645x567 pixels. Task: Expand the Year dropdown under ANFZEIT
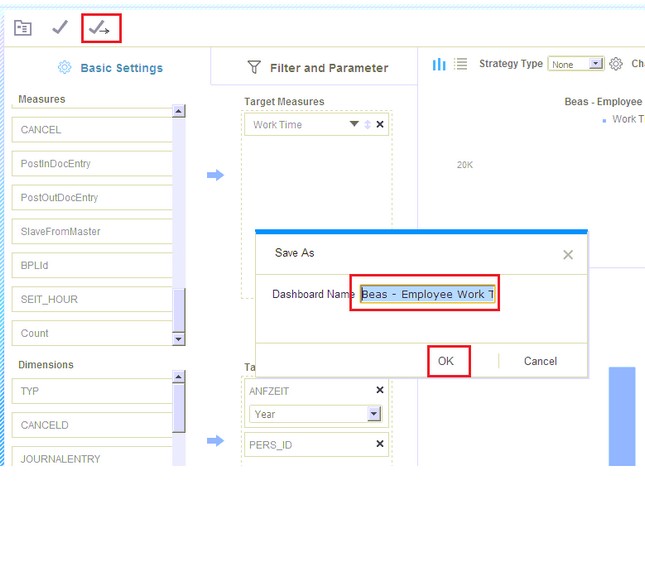click(x=374, y=414)
